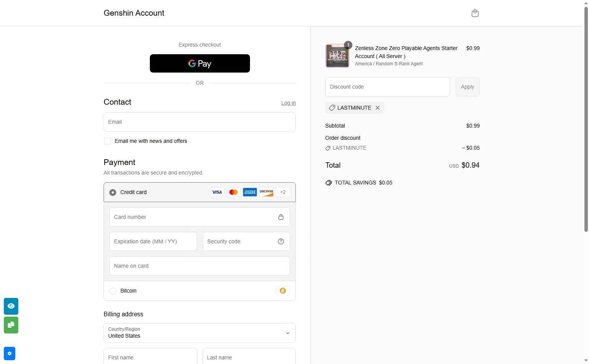This screenshot has width=589, height=364.
Task: Open the Zenless Zone Zero product thumbnail
Action: point(337,56)
